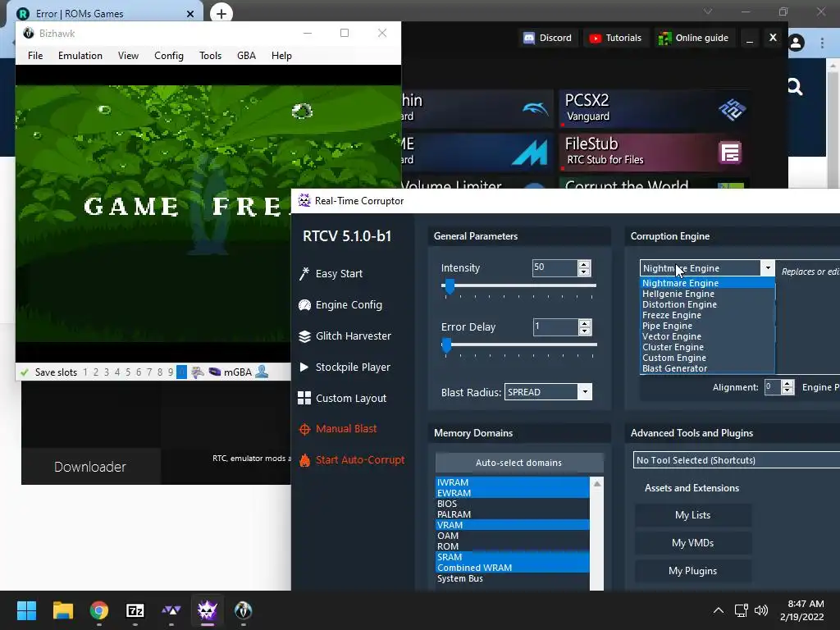Click the Intensity value field

[x=555, y=267]
